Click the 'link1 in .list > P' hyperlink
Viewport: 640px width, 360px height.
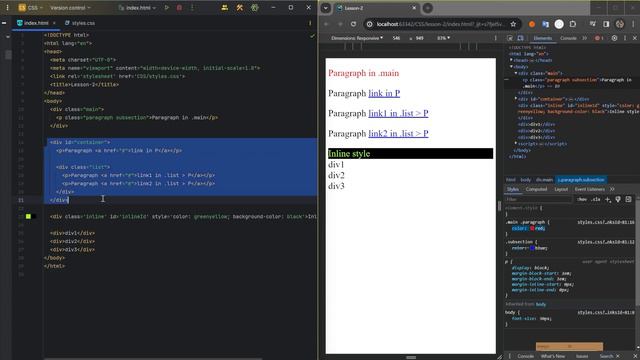pos(398,113)
